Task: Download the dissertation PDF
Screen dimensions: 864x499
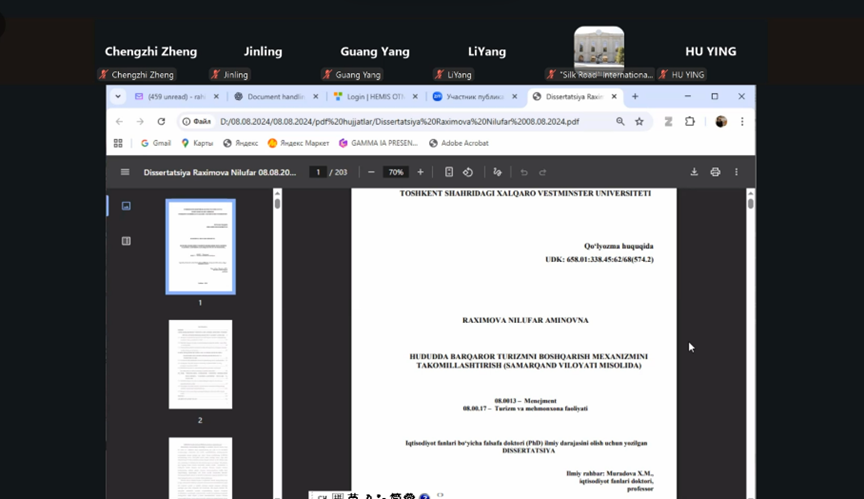Action: point(694,172)
